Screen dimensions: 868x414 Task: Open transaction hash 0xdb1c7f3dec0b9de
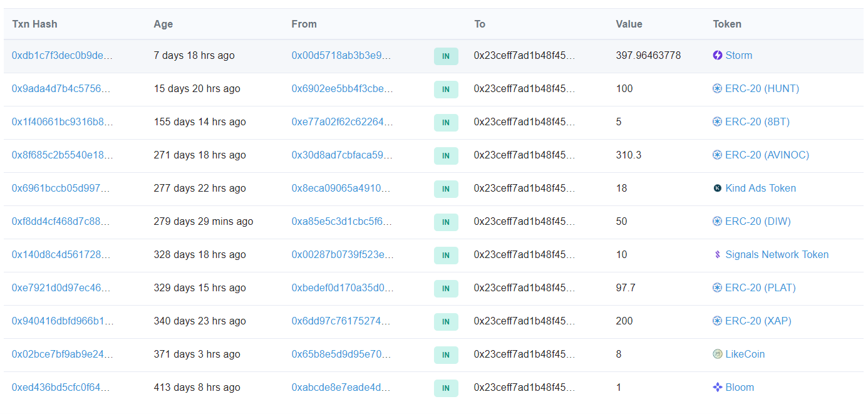pos(63,55)
